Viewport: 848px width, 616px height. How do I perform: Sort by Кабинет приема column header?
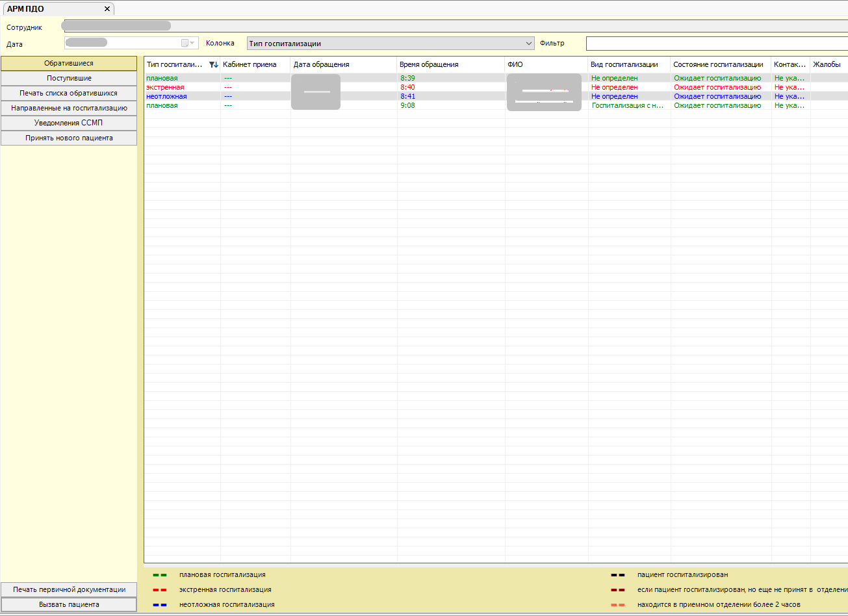coord(255,64)
